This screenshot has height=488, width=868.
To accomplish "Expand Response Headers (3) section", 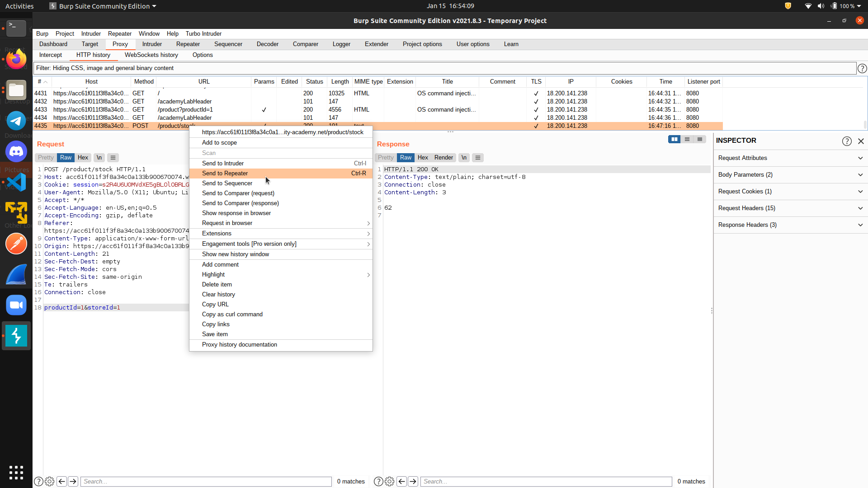I will [791, 225].
